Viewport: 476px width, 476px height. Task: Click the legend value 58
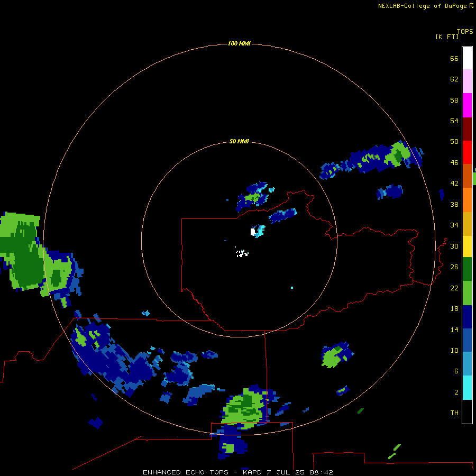[454, 100]
